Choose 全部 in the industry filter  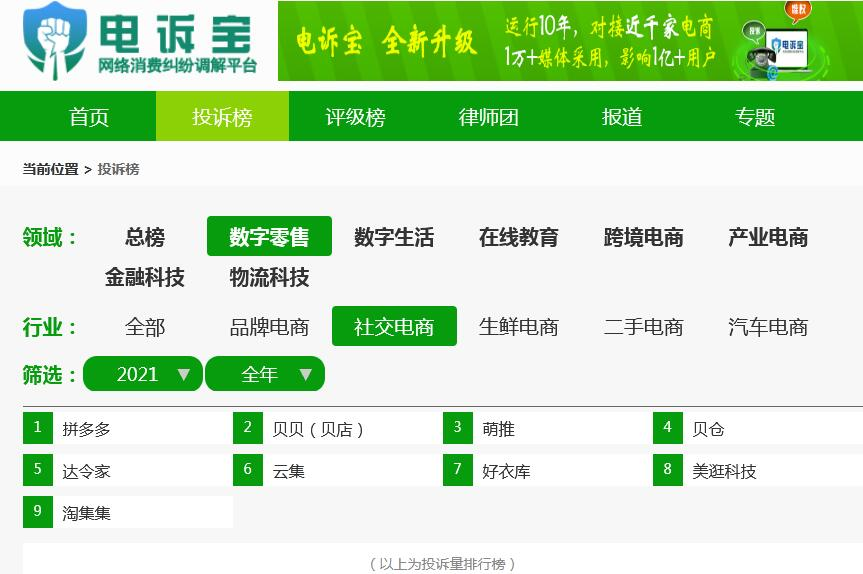point(145,327)
